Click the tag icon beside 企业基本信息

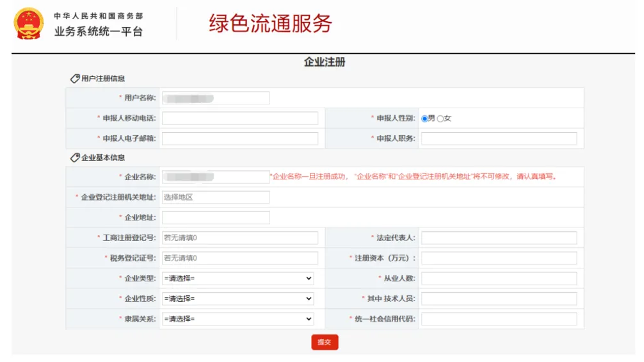75,157
